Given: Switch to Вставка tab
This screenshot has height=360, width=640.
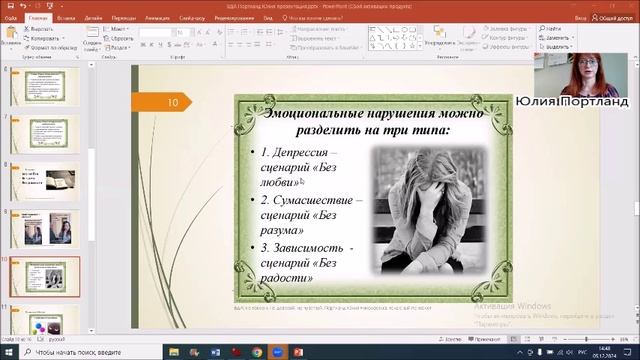Looking at the screenshot, I should (x=66, y=18).
